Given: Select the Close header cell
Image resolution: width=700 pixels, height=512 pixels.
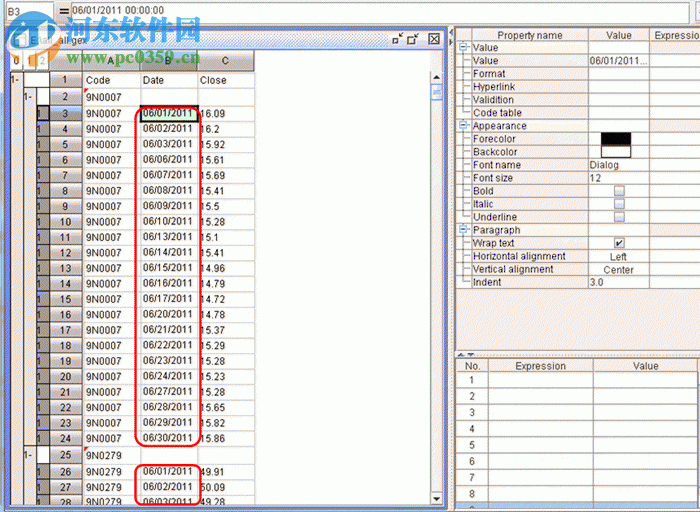Looking at the screenshot, I should pyautogui.click(x=226, y=80).
